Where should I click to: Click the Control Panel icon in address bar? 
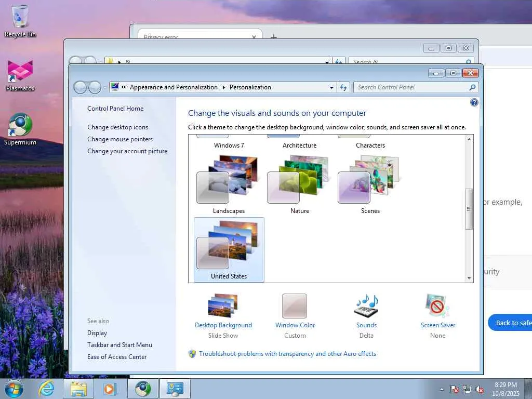[x=115, y=87]
